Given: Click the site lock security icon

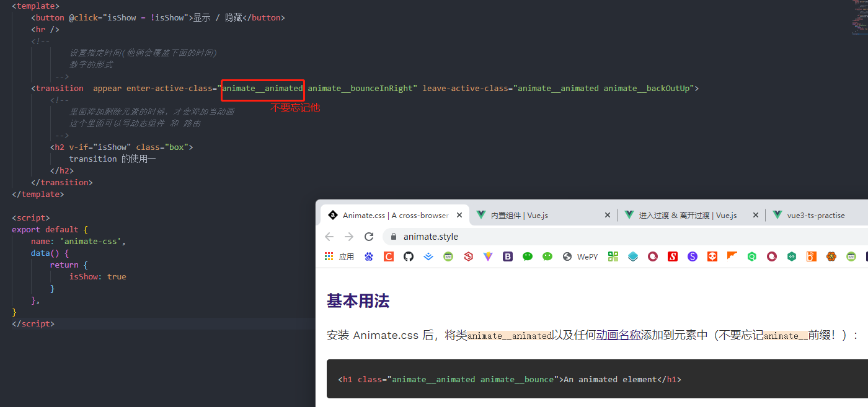Looking at the screenshot, I should click(393, 237).
